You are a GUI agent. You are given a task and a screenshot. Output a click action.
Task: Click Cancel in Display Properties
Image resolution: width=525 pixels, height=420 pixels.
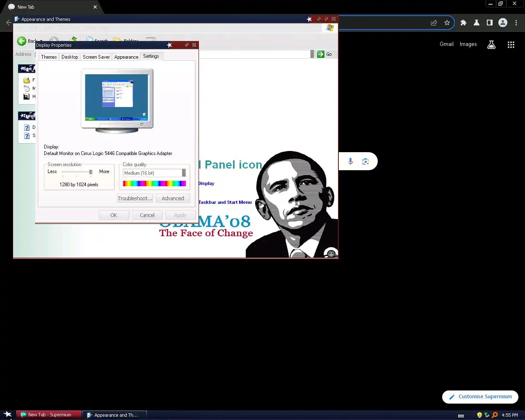(147, 215)
